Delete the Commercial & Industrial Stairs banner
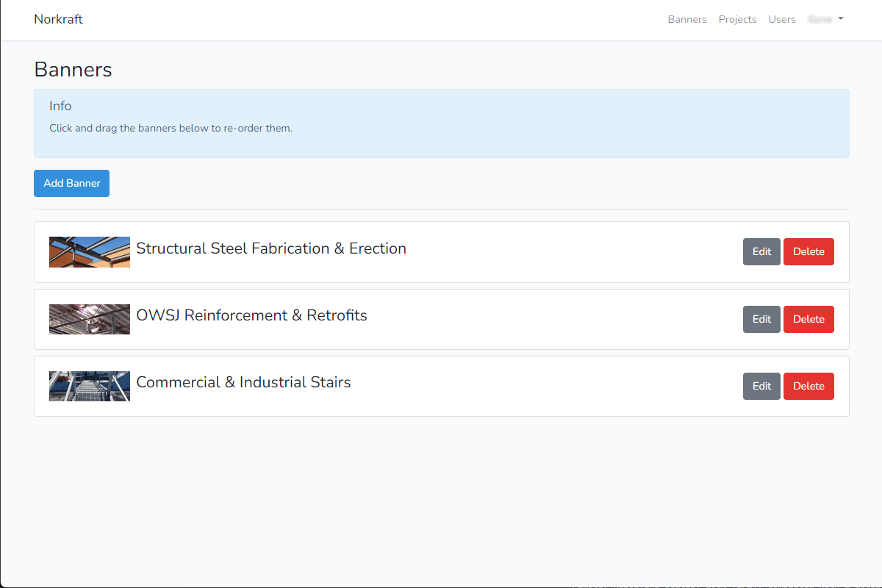 click(x=808, y=386)
